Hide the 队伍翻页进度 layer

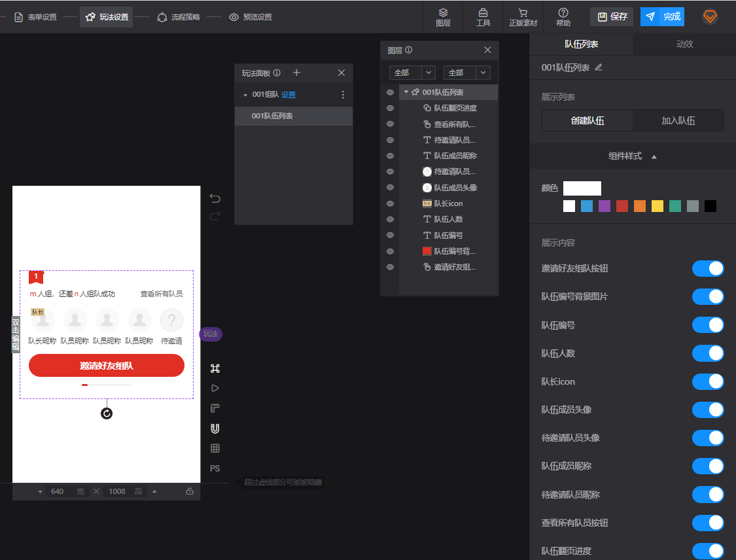point(390,108)
